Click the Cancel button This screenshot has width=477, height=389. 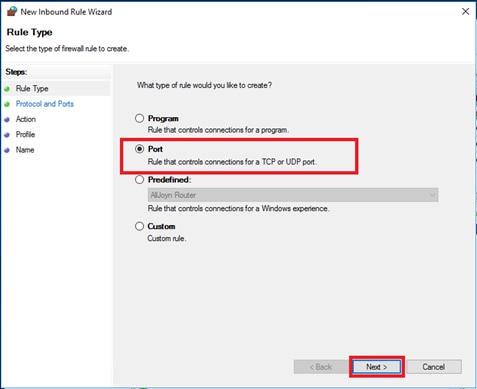434,367
